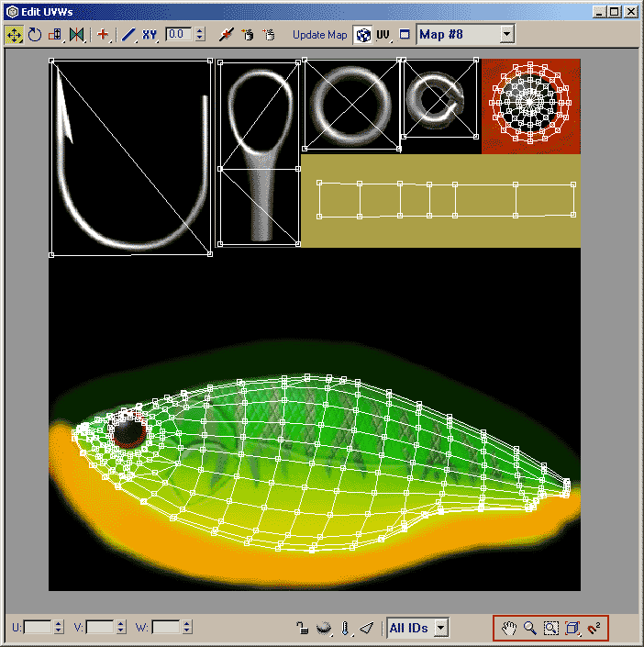Click the red circular eye UV cluster
Screen dimensions: 644x647
click(530, 103)
